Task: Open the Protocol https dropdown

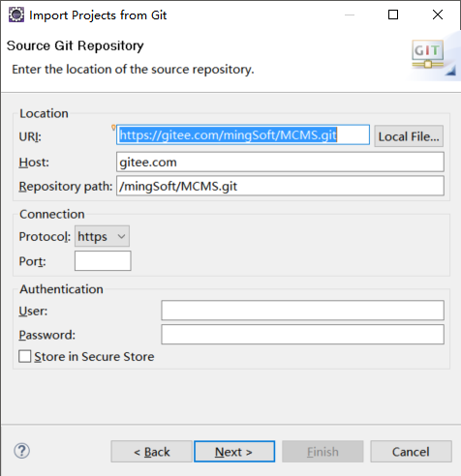Action: click(102, 236)
